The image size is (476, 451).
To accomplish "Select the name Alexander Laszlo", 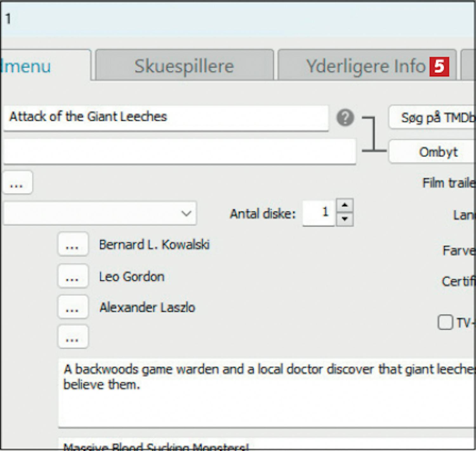I will (147, 307).
